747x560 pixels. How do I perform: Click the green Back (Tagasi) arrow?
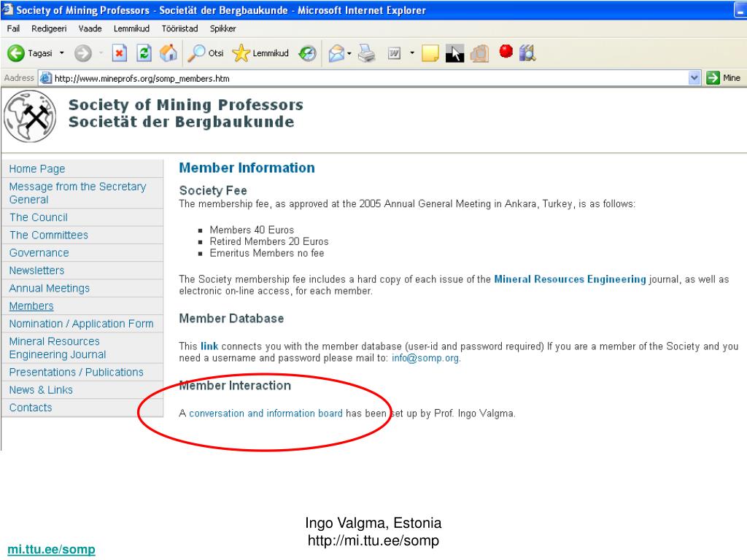pos(16,53)
